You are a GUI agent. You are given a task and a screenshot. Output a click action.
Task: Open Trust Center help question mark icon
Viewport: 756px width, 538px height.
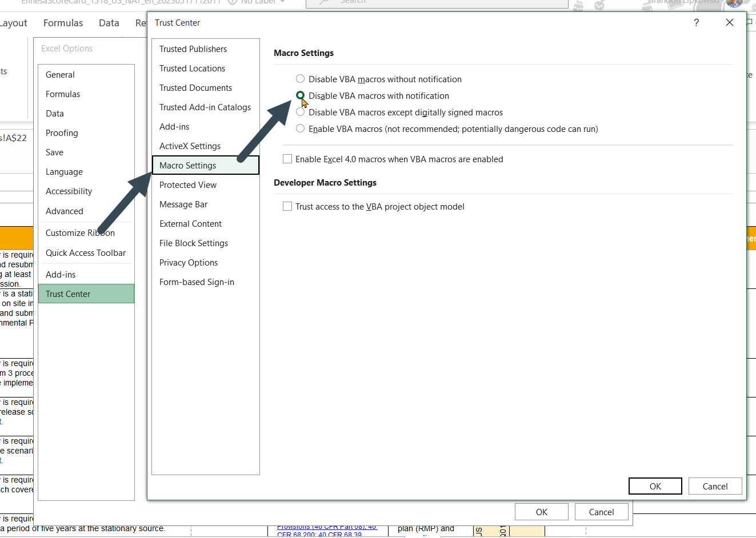(696, 22)
